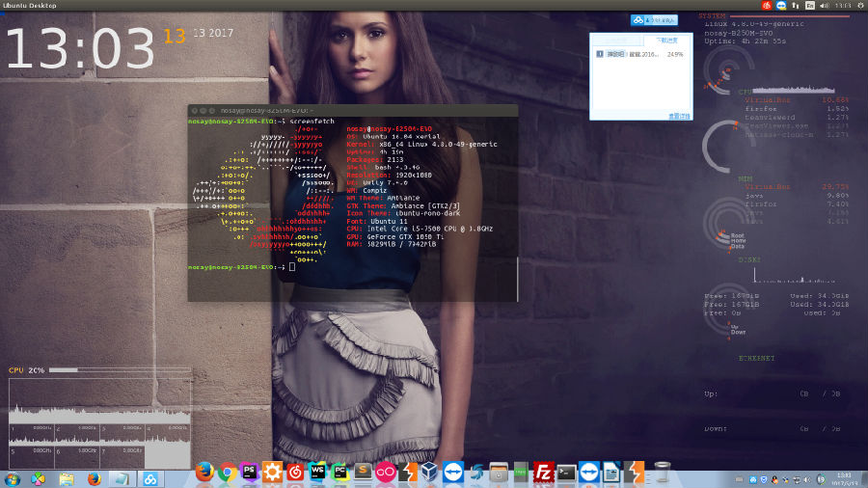This screenshot has width=868, height=488.
Task: Select Baidu cloud app in the taskbar
Action: pos(150,479)
